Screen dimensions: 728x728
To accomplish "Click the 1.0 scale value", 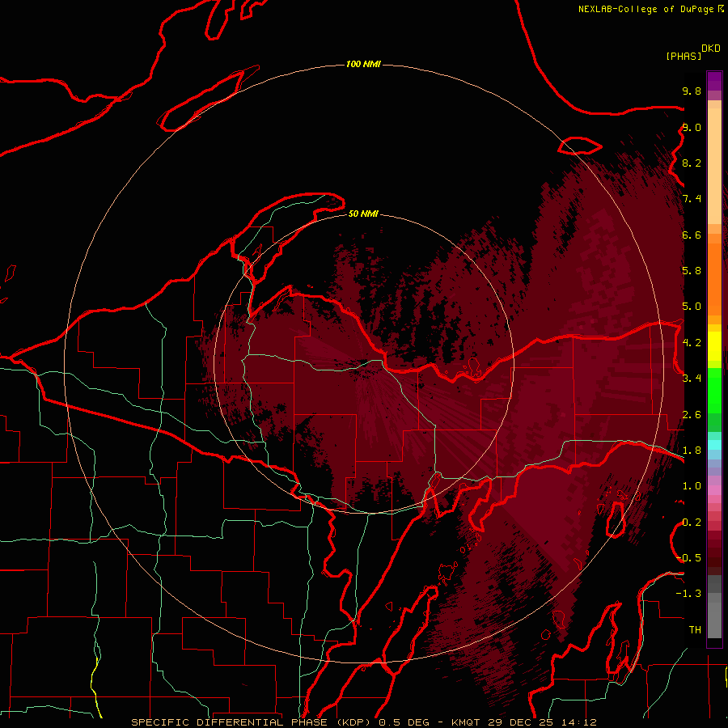I will point(692,486).
